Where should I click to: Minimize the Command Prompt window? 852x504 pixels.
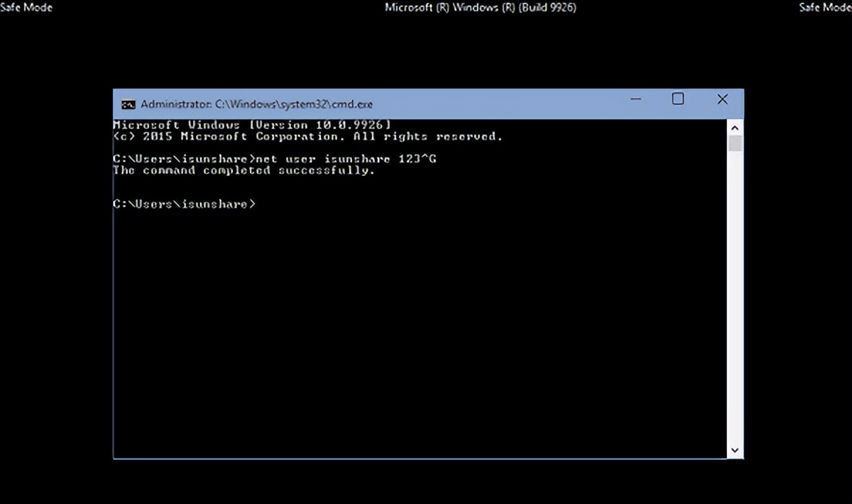pyautogui.click(x=634, y=100)
